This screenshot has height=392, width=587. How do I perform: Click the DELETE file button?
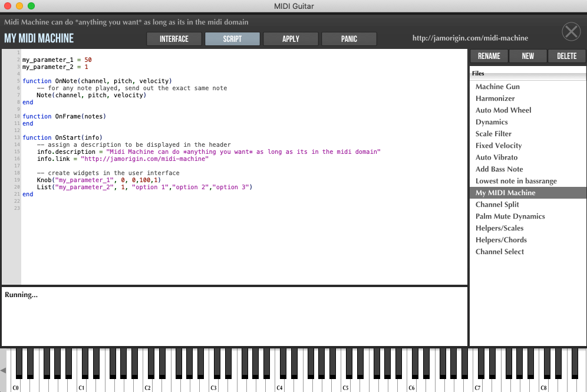click(567, 56)
